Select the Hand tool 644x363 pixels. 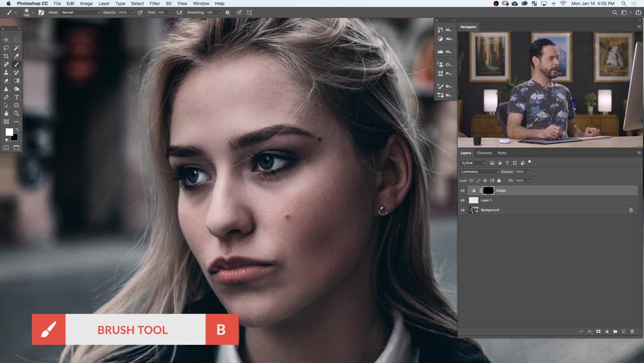6,113
